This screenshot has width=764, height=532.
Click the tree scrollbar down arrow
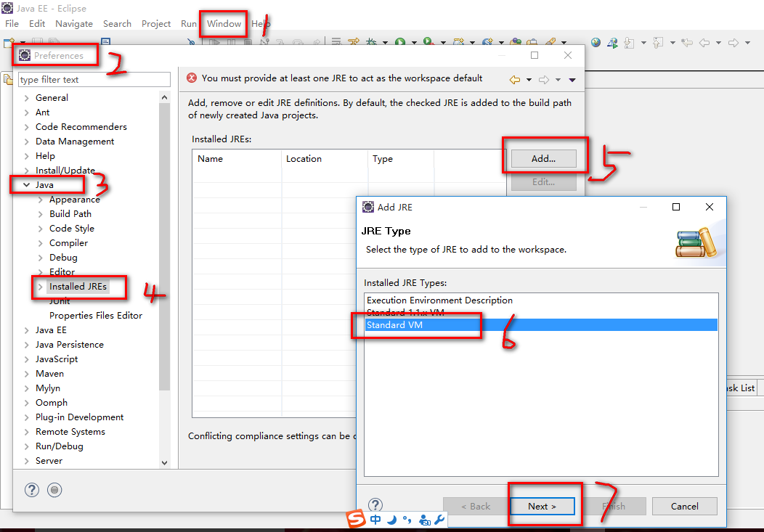[x=164, y=462]
